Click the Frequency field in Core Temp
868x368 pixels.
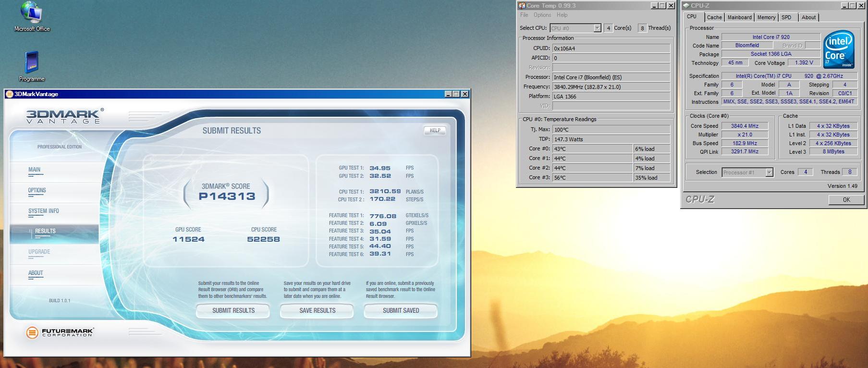611,87
